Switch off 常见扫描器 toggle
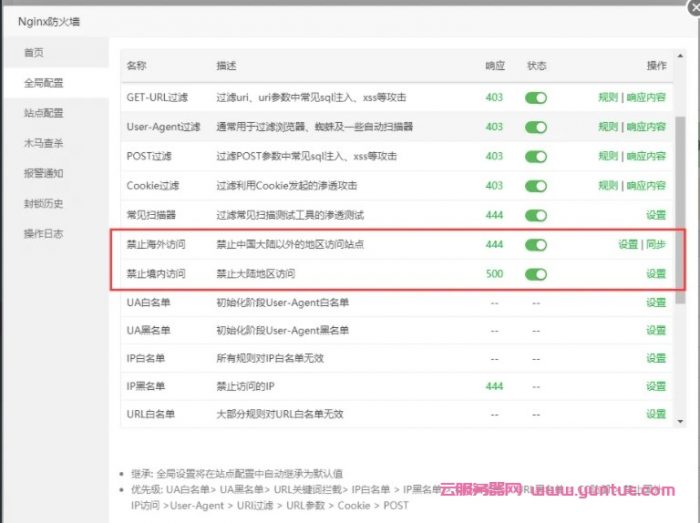Image resolution: width=700 pixels, height=523 pixels. tap(537, 215)
